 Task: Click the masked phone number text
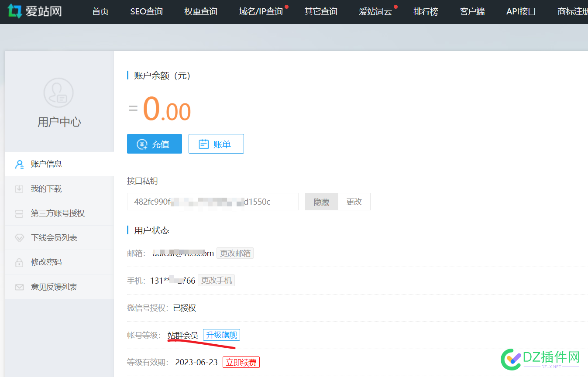[x=173, y=281]
